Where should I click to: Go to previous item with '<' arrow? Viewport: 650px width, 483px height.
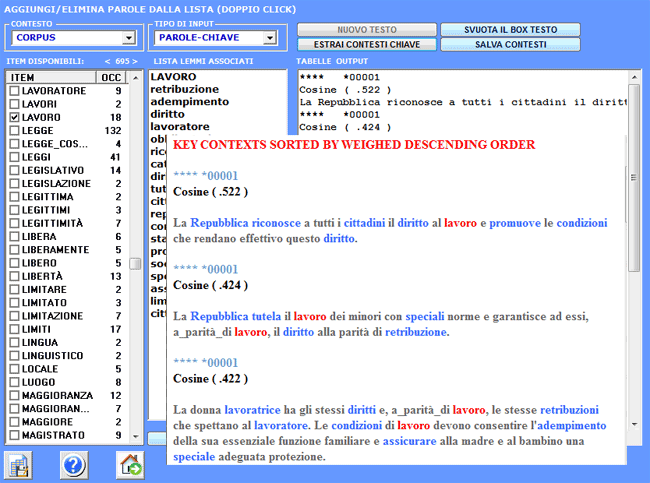pyautogui.click(x=107, y=61)
